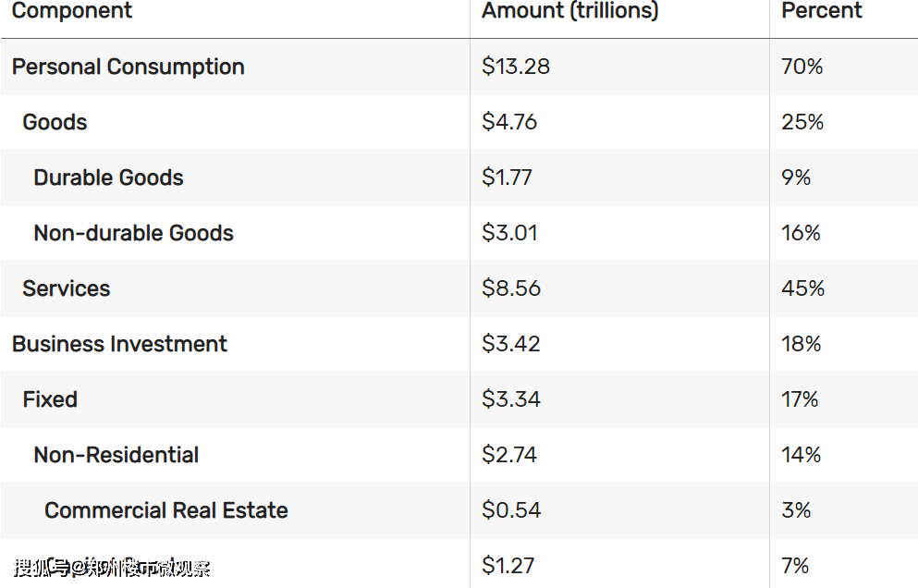Image resolution: width=918 pixels, height=588 pixels.
Task: Click the 70% percent value
Action: pos(802,67)
